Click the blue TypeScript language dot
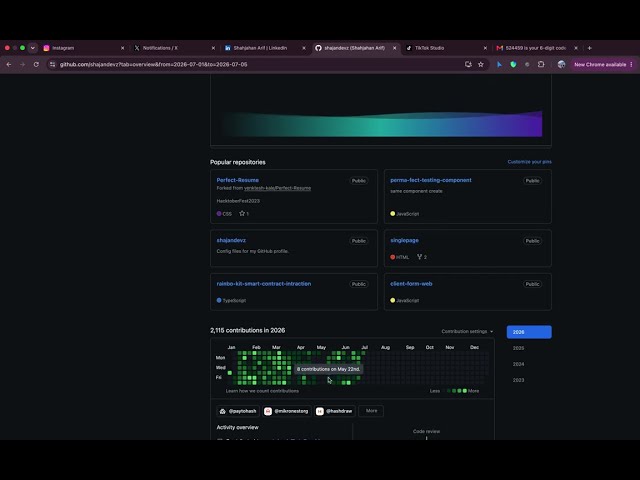This screenshot has height=480, width=640. click(x=219, y=300)
